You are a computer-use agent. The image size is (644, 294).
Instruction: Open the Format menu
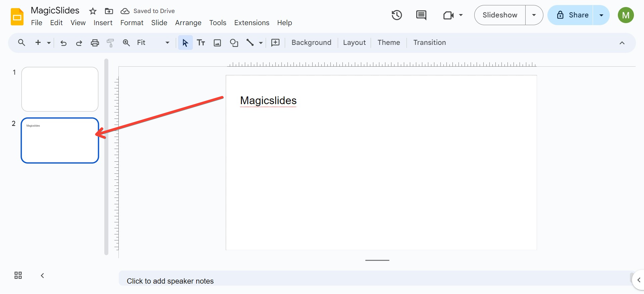coord(132,23)
